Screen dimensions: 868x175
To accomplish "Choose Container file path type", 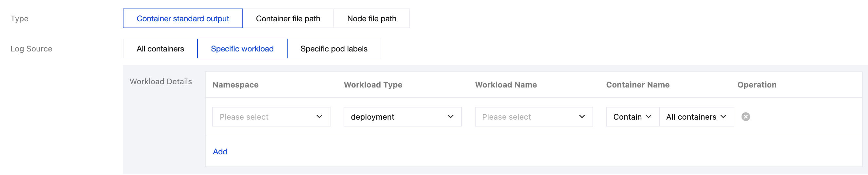I will click(288, 19).
